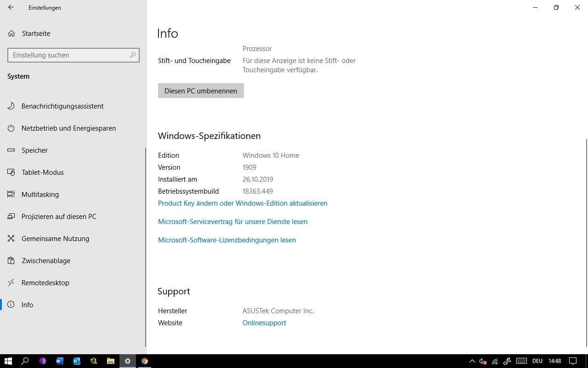Open the Windows Start menu

tap(8, 361)
